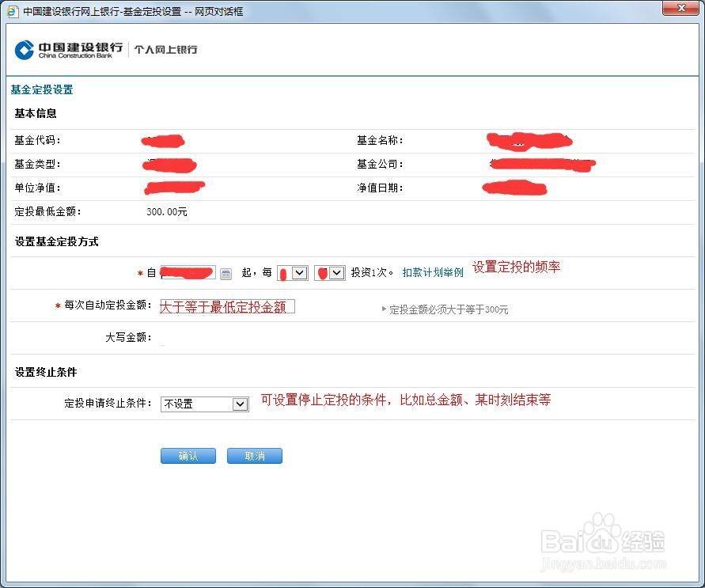Click the 取消 button
The height and width of the screenshot is (588, 705).
click(x=254, y=455)
